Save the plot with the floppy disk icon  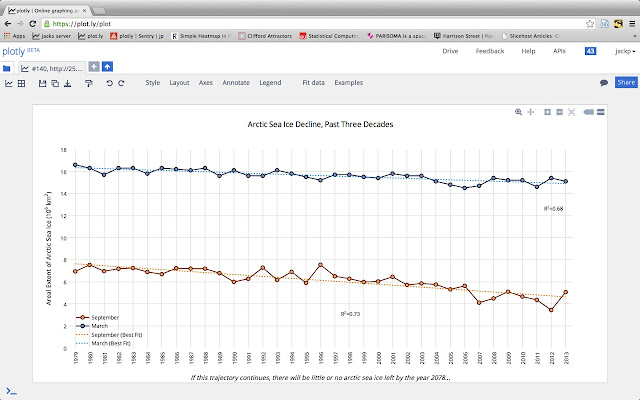pos(42,83)
